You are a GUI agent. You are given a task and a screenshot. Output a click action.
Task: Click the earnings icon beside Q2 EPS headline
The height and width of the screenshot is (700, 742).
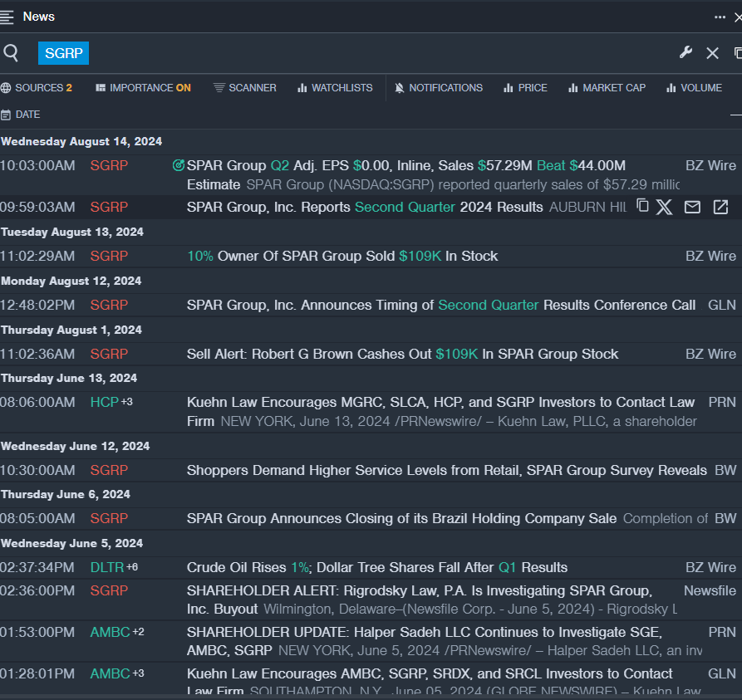click(178, 166)
